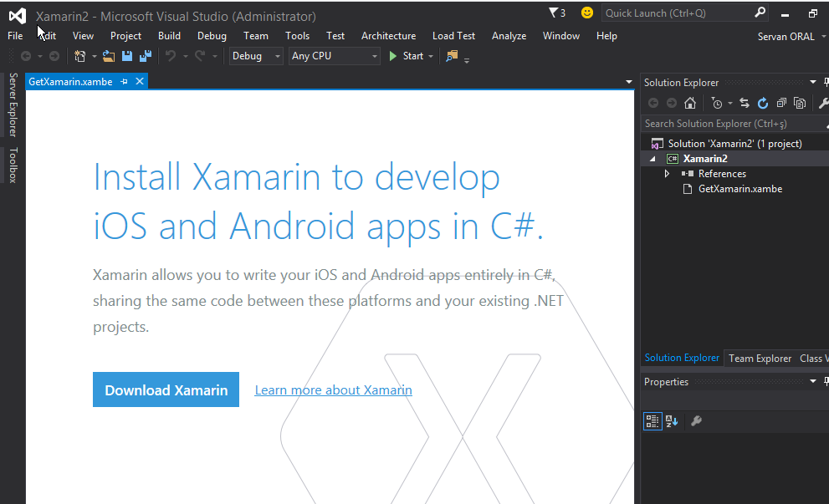Screen dimensions: 829x504
Task: Click Show All Files icon
Action: (x=800, y=103)
